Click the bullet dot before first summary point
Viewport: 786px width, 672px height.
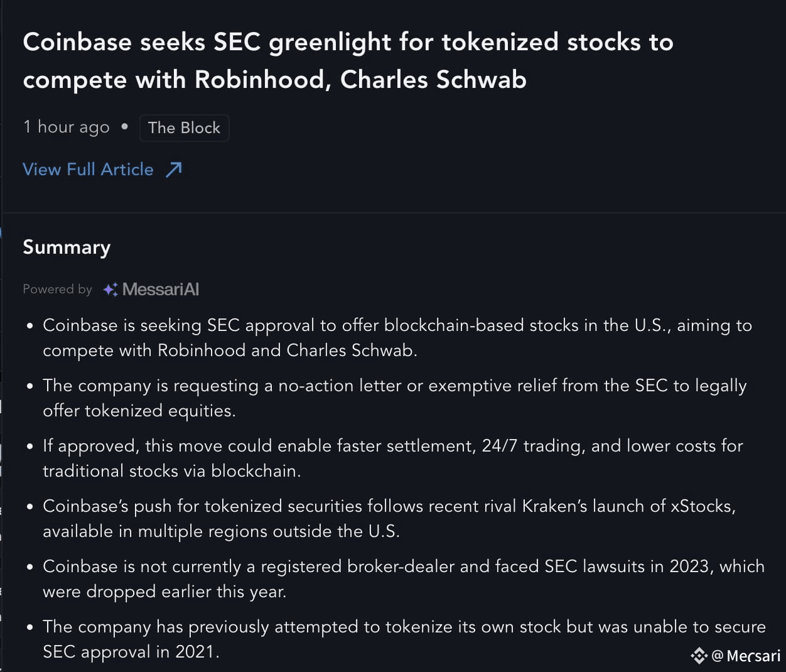coord(30,326)
